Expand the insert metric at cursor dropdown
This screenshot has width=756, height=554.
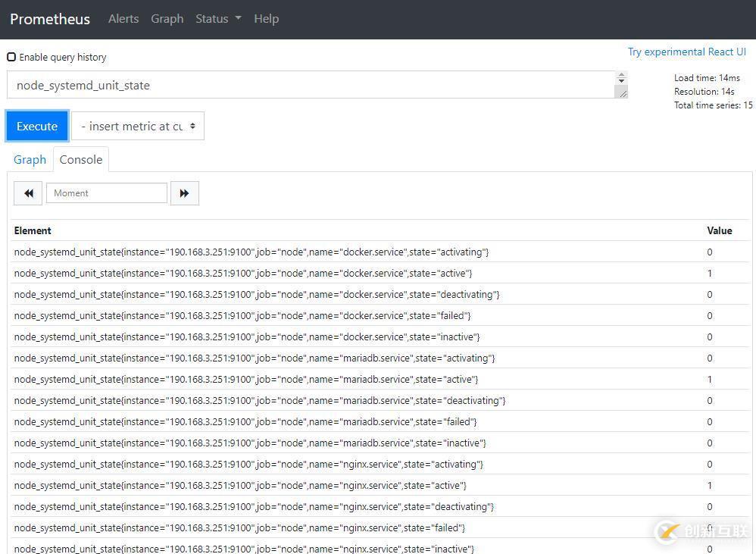click(x=138, y=127)
